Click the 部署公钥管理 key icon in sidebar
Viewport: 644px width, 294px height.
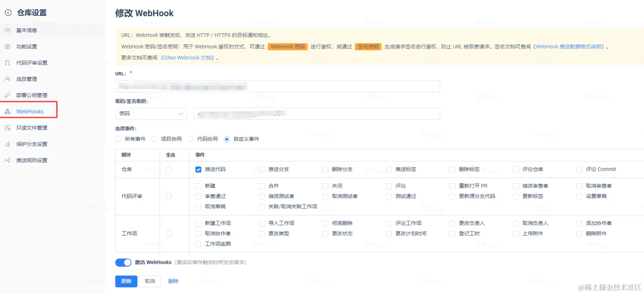point(8,95)
